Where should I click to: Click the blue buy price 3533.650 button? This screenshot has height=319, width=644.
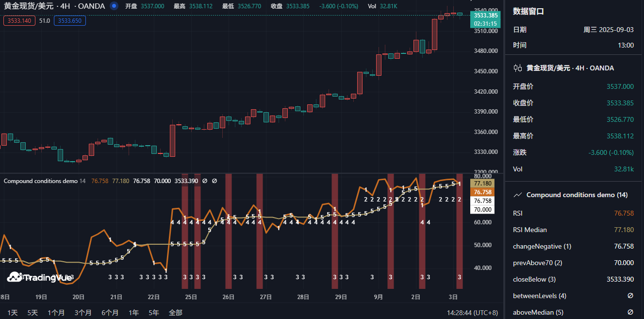(x=70, y=21)
